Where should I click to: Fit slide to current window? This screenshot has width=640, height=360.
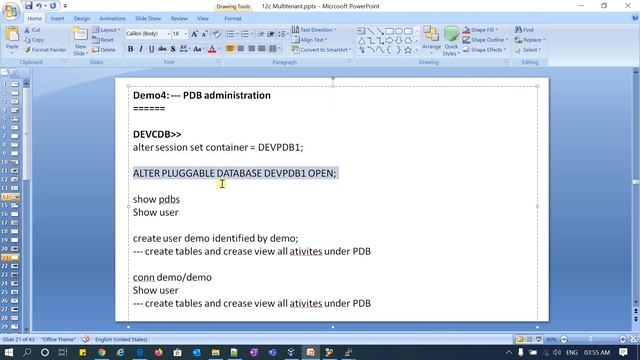[634, 339]
